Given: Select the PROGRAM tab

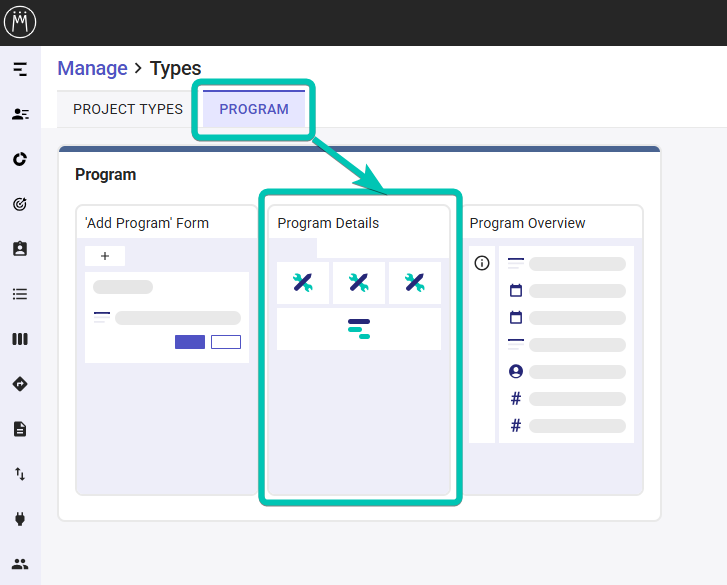Looking at the screenshot, I should [x=254, y=109].
